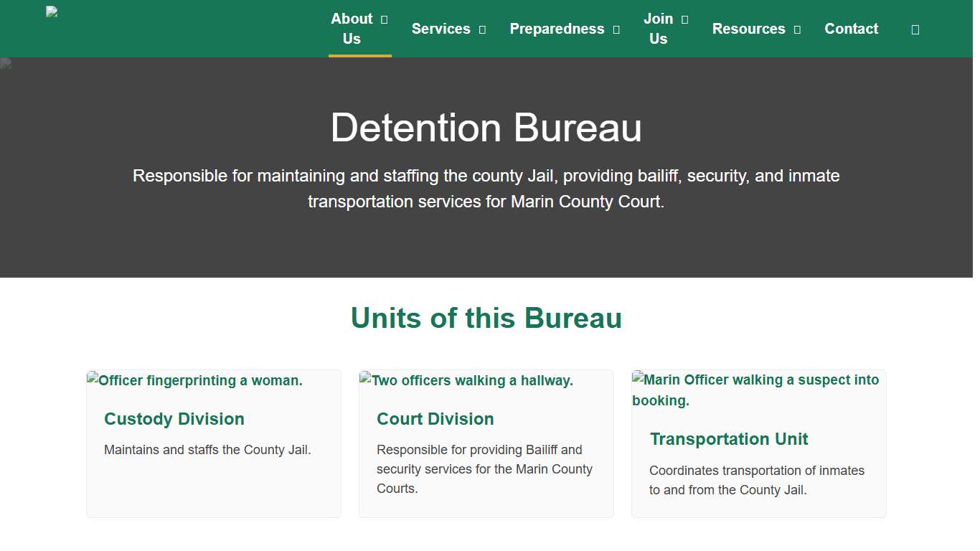Open the search icon in the navigation bar
Screen dimensions: 980x551
915,29
